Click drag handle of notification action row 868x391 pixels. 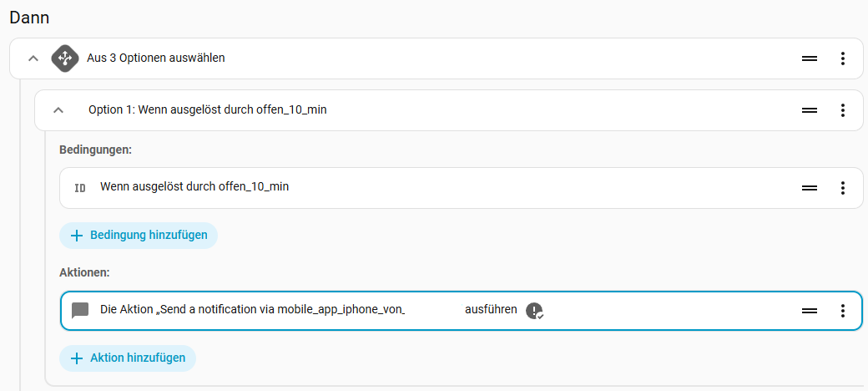810,311
